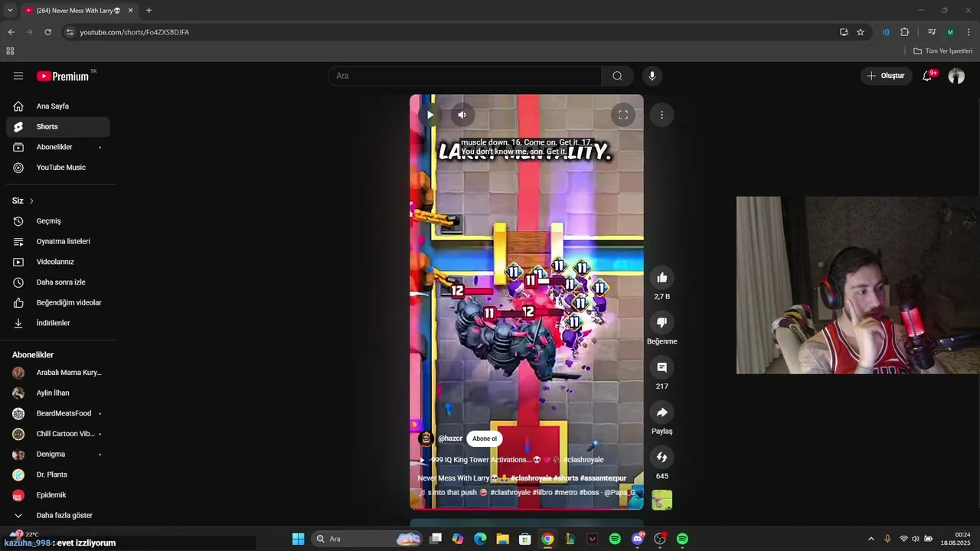Expand the Siz section chevron
Screen dimensions: 980x551
tap(31, 201)
